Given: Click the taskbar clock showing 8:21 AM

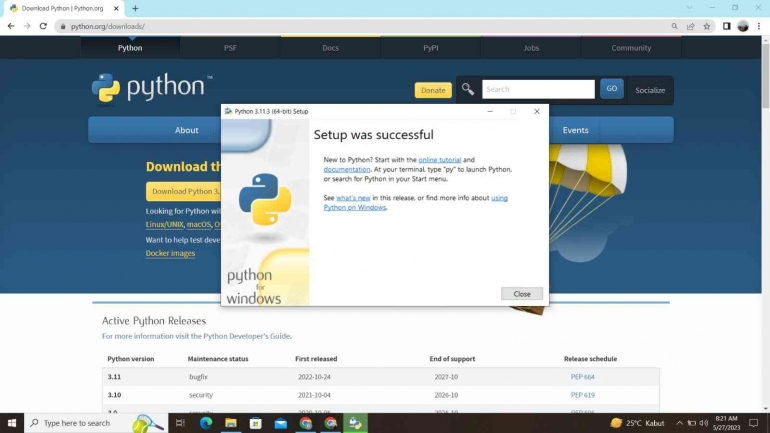Looking at the screenshot, I should (726, 423).
